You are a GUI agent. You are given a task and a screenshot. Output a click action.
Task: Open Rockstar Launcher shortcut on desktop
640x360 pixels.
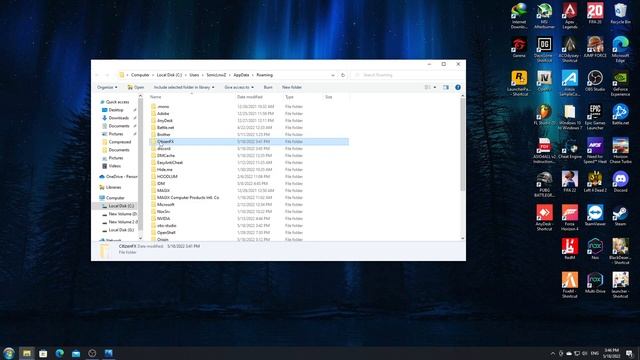click(x=519, y=83)
